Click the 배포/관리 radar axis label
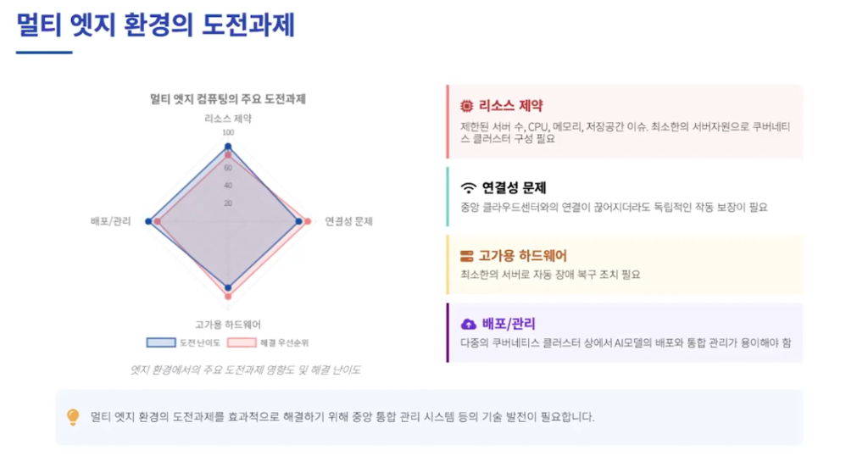Viewport: 868px width, 456px height. (111, 221)
